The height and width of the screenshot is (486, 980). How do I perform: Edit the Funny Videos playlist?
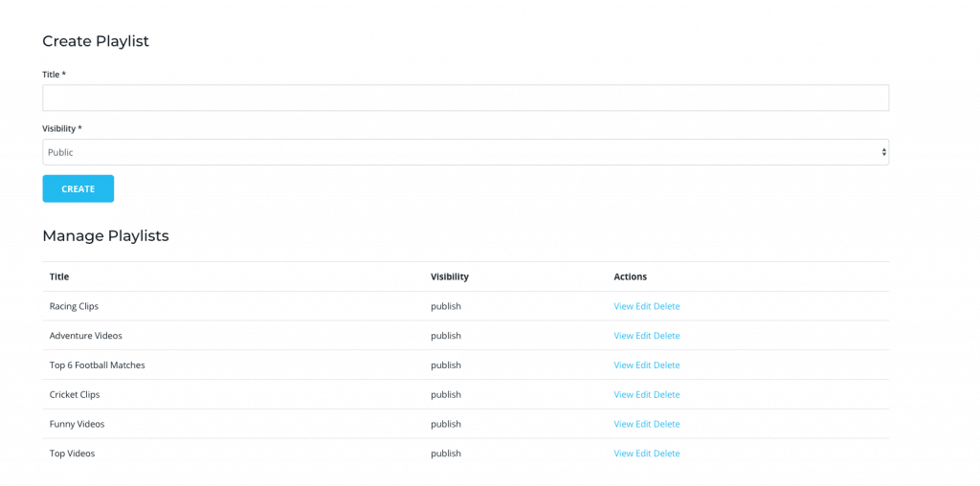pos(643,424)
